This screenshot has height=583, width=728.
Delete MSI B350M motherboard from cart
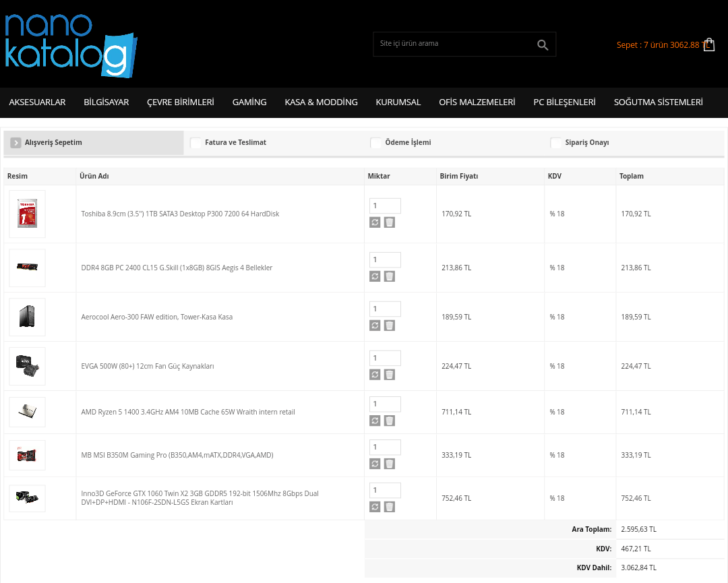[x=390, y=464]
